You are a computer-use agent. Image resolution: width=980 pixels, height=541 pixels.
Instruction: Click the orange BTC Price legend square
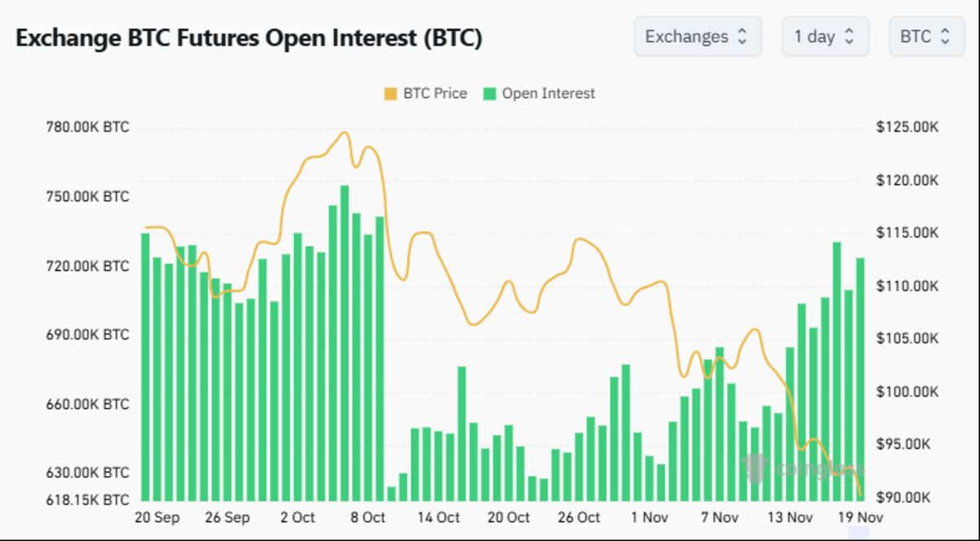[391, 93]
